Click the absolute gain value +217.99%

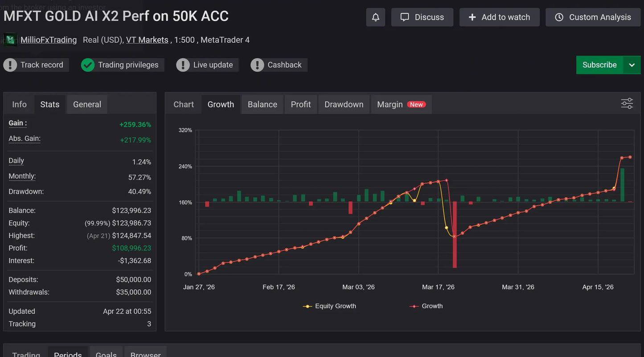[x=135, y=140]
